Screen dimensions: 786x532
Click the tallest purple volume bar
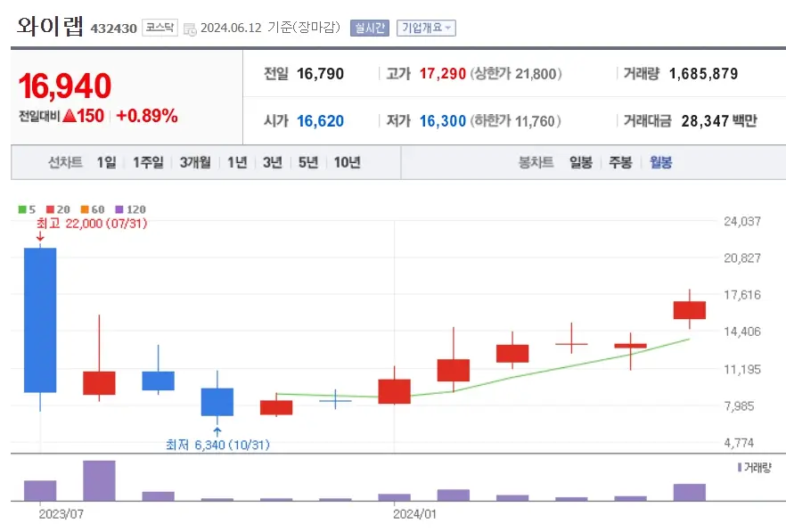point(99,481)
